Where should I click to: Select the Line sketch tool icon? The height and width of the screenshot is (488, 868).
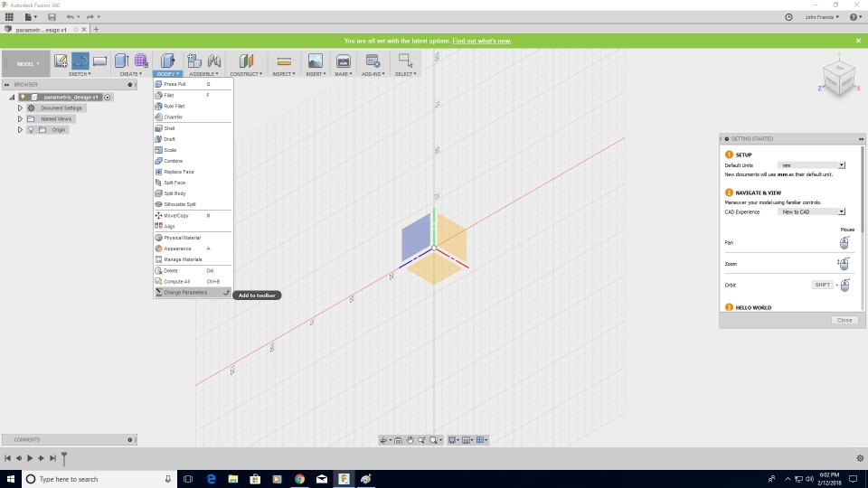(x=80, y=61)
